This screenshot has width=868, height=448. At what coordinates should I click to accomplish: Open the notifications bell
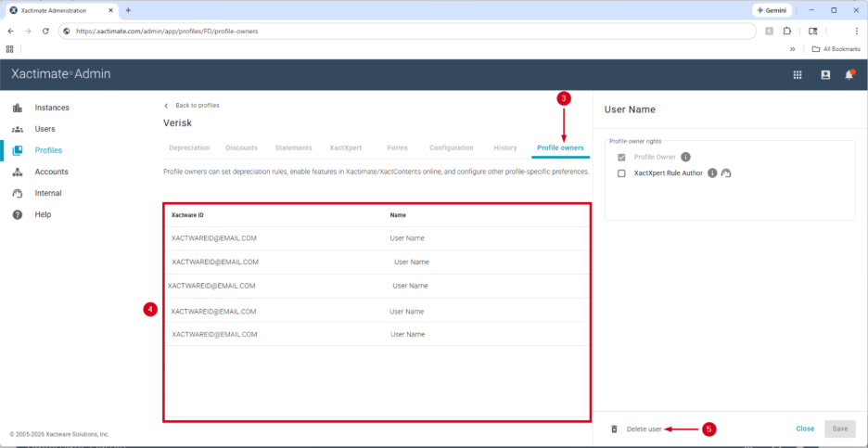point(849,75)
